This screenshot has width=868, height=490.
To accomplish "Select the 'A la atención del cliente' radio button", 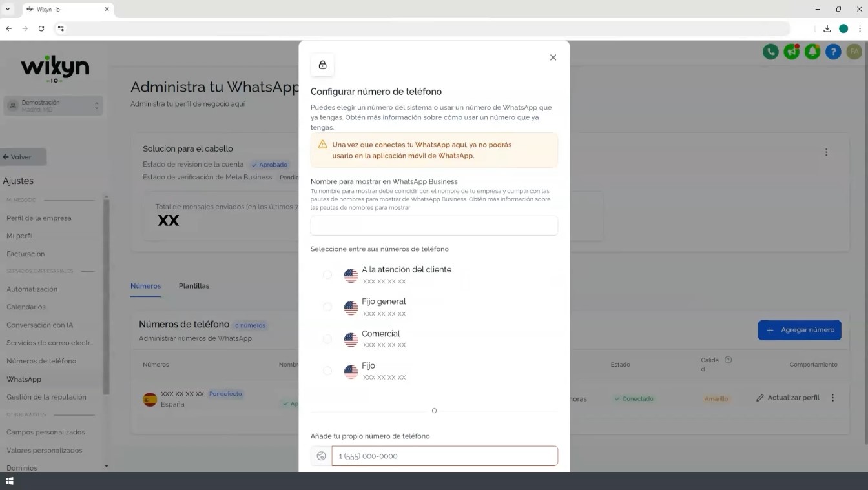I will pyautogui.click(x=327, y=274).
